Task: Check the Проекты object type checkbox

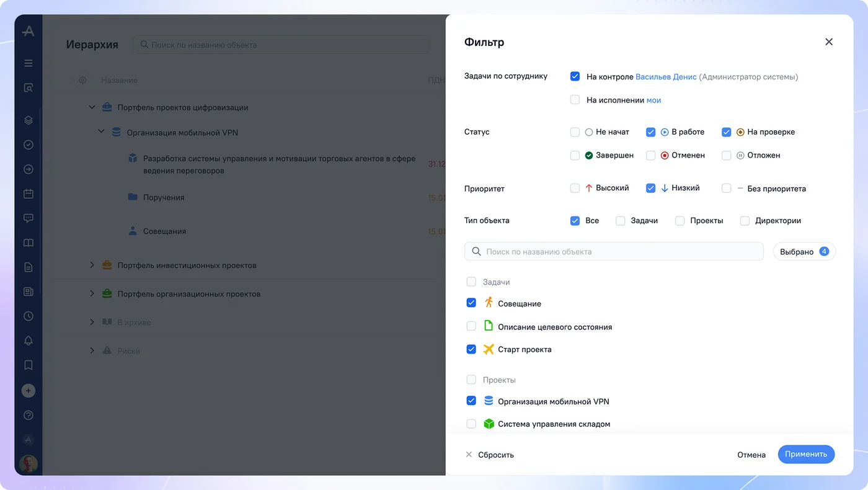Action: [x=680, y=221]
